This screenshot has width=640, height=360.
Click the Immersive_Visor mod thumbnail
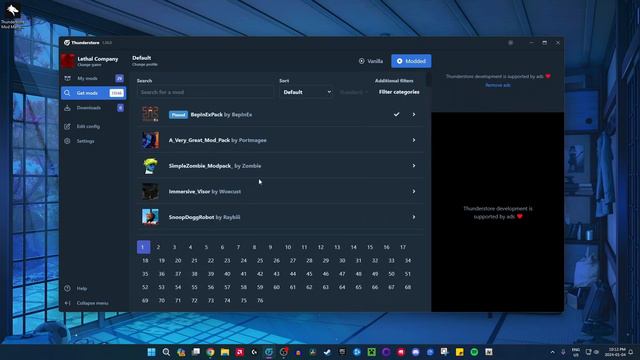point(150,191)
